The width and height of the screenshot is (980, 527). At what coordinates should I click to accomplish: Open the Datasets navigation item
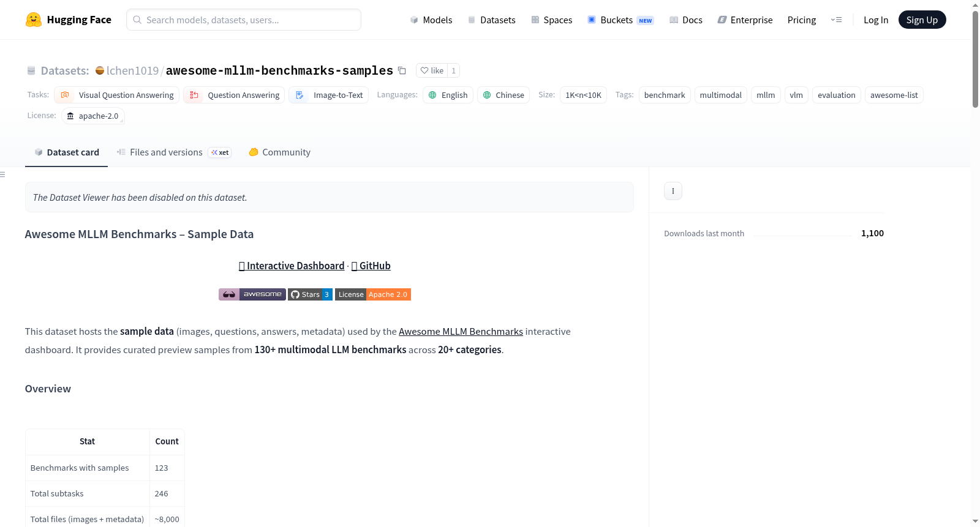click(x=492, y=20)
